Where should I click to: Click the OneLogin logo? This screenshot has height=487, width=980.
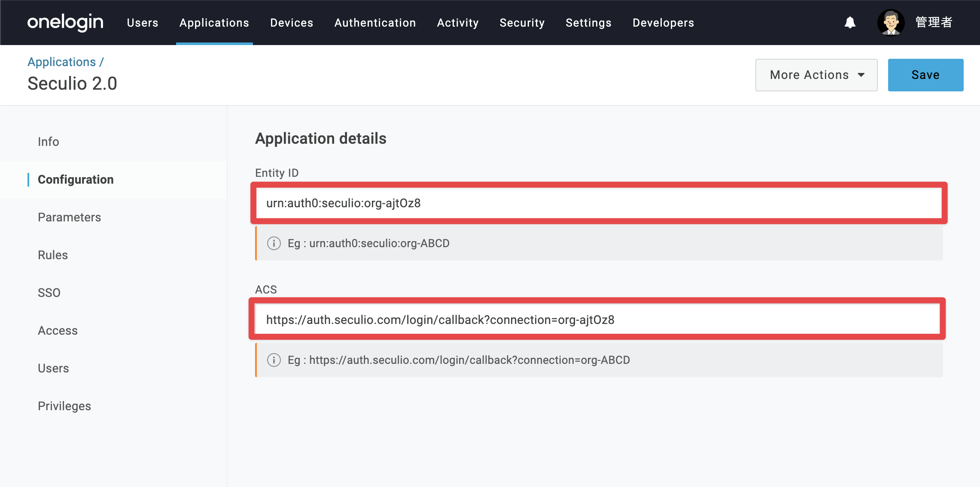[x=65, y=22]
